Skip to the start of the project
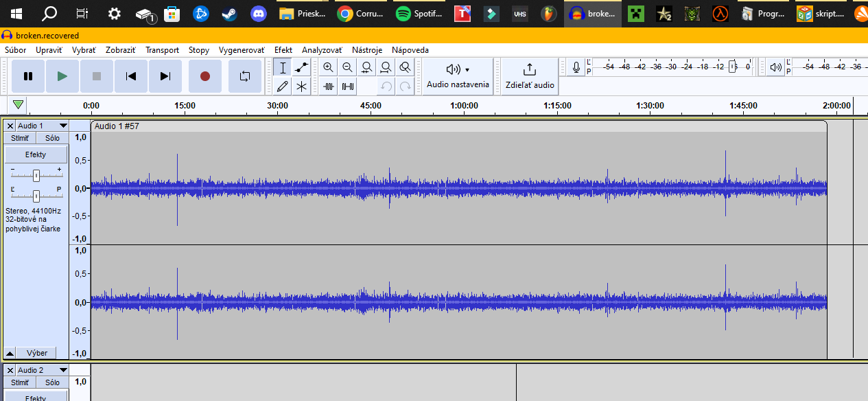The height and width of the screenshot is (401, 868). (x=131, y=76)
